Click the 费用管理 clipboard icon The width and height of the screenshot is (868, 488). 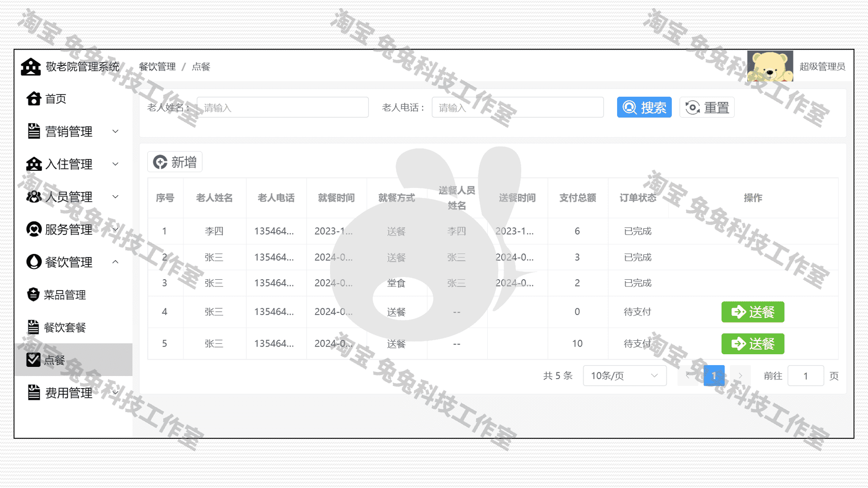[34, 393]
